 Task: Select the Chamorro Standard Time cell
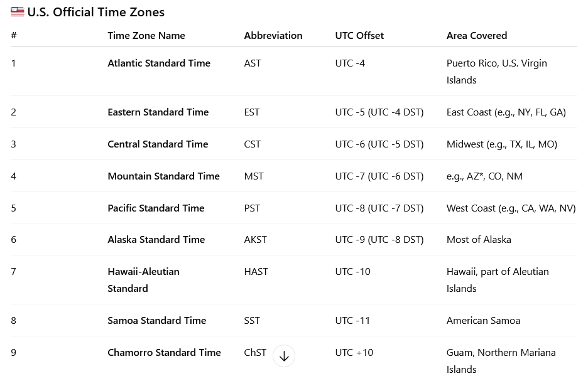pos(165,353)
